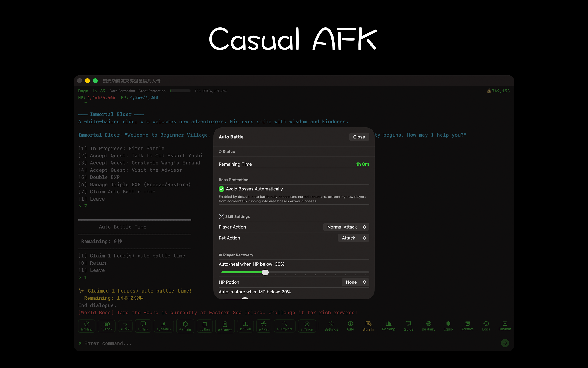Click the experience progress bar
Image resolution: width=588 pixels, height=368 pixels.
tap(180, 91)
